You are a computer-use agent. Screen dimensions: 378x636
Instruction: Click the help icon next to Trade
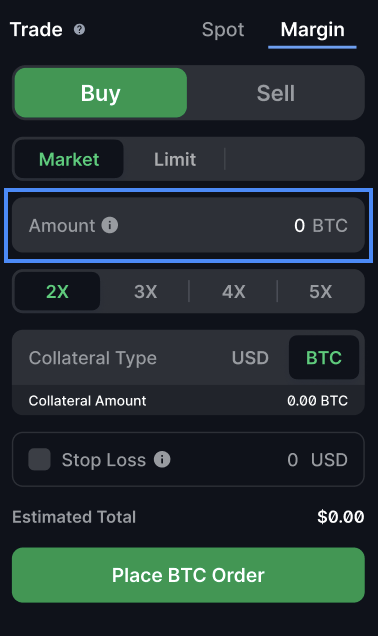click(79, 29)
